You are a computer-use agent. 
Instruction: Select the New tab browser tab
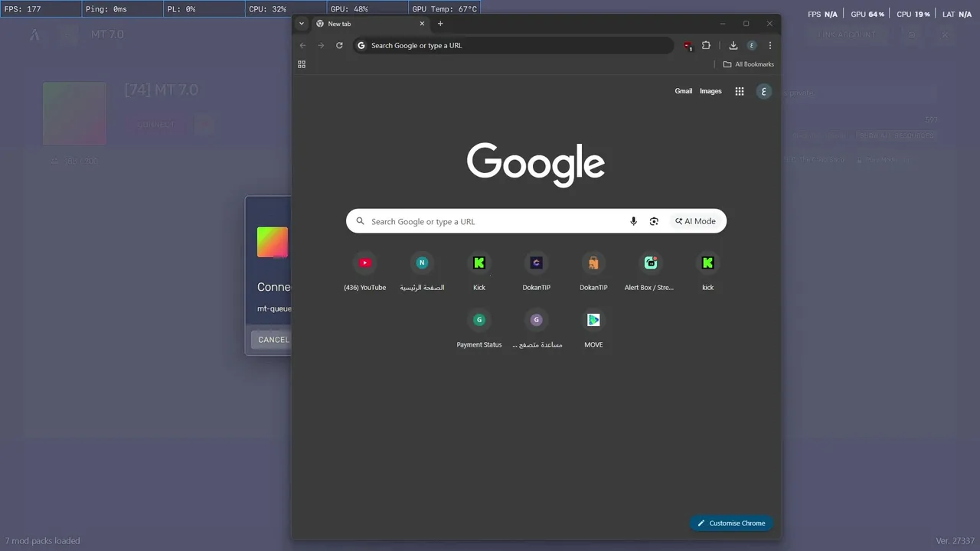(x=371, y=24)
